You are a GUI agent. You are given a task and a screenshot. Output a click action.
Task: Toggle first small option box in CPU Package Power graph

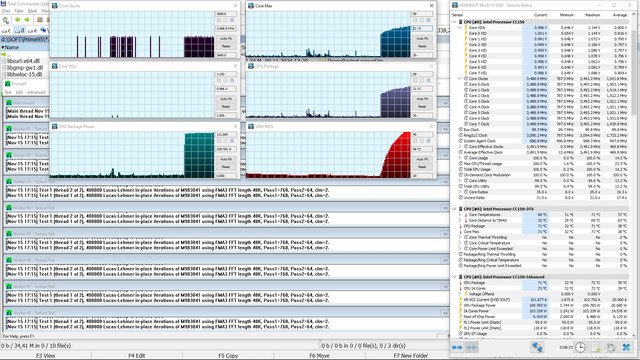click(219, 141)
